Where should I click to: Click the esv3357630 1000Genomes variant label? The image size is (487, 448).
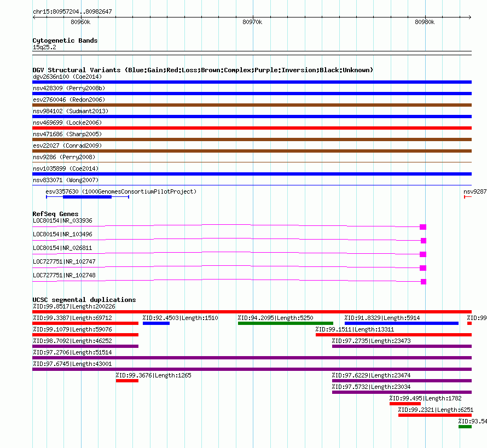click(121, 191)
